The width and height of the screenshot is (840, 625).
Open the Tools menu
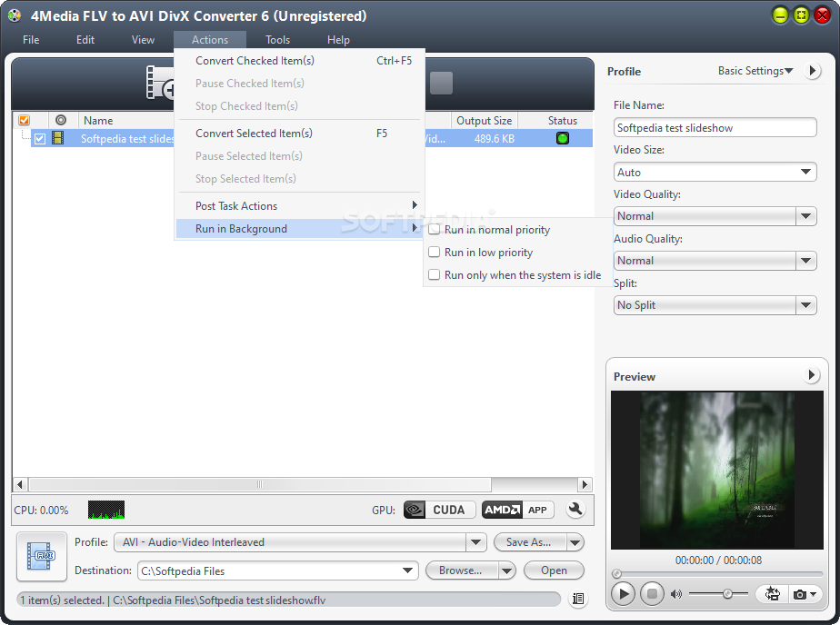point(277,40)
